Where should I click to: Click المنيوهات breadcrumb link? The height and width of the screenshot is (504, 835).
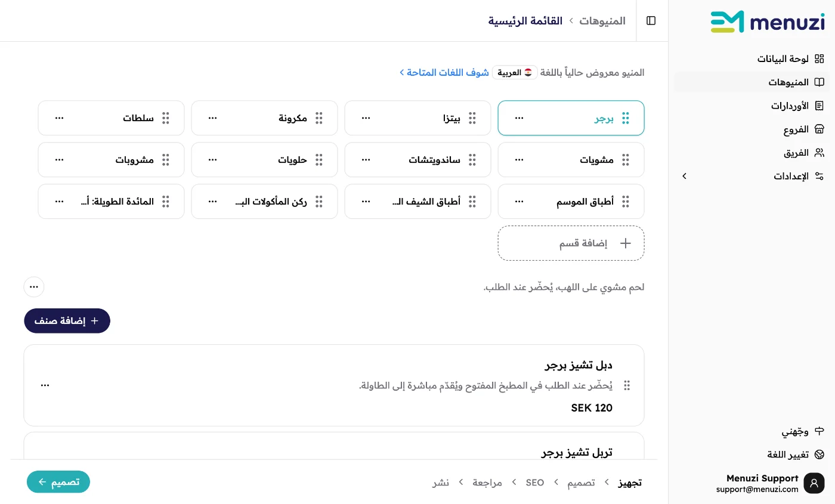(x=602, y=21)
